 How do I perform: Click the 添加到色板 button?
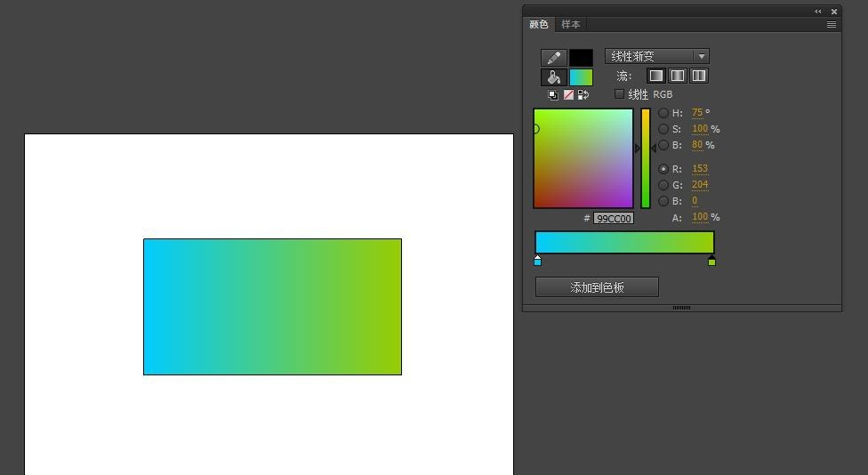point(597,287)
